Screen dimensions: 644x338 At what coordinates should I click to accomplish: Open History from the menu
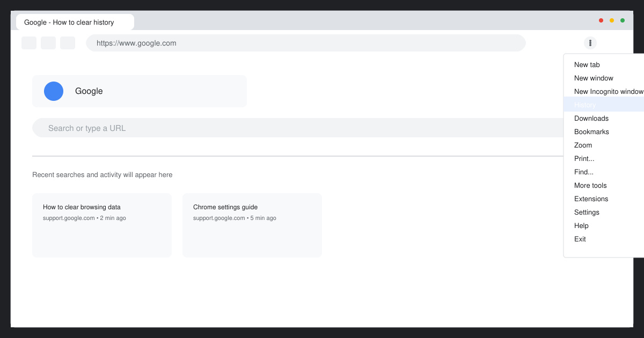tap(604, 105)
